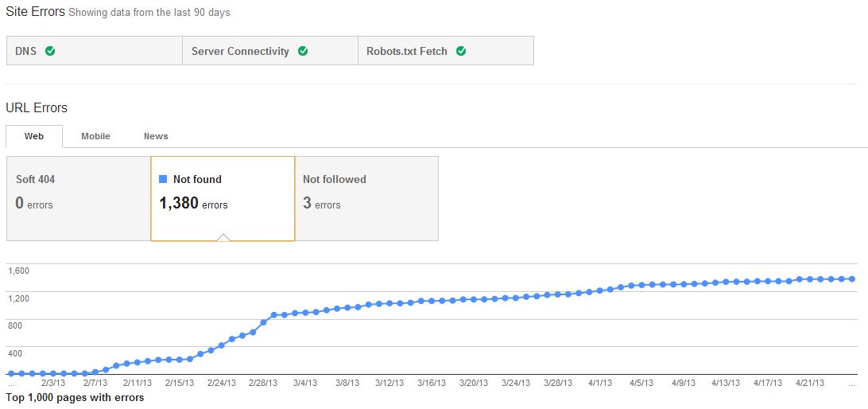The width and height of the screenshot is (868, 409).
Task: Switch to the Mobile tab
Action: pos(95,136)
